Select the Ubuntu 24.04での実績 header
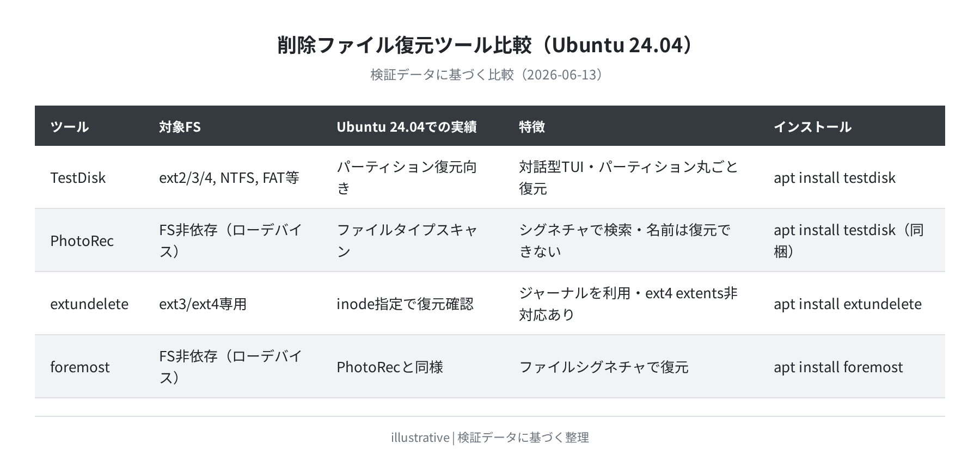 406,127
